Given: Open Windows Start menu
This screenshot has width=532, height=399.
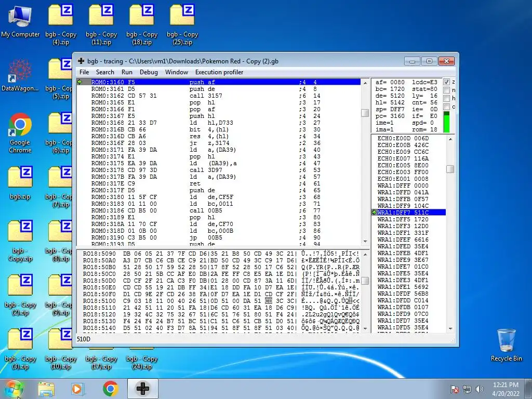Looking at the screenshot, I should pos(14,389).
